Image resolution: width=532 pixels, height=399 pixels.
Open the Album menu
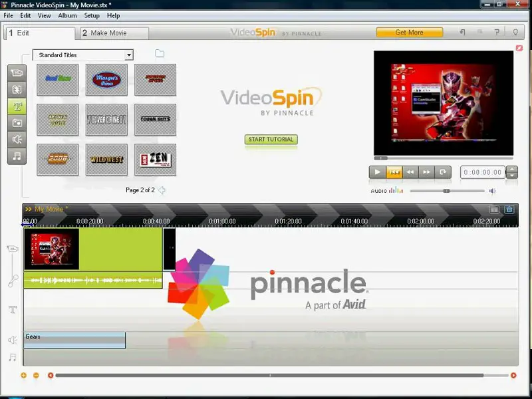67,15
